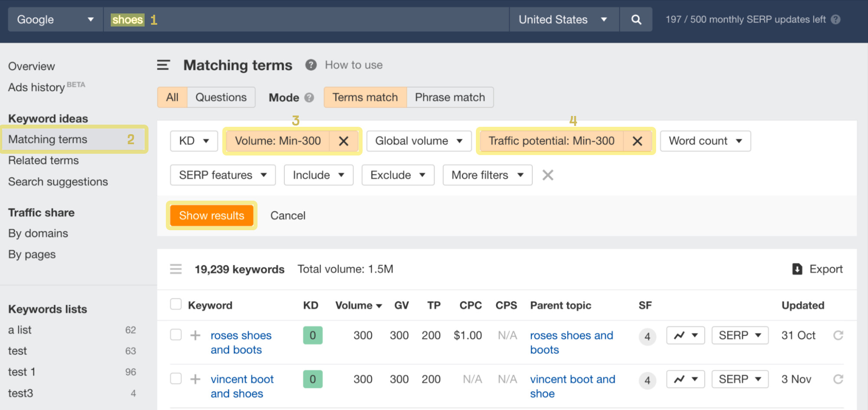Check the select-all checkbox in the table header

176,304
